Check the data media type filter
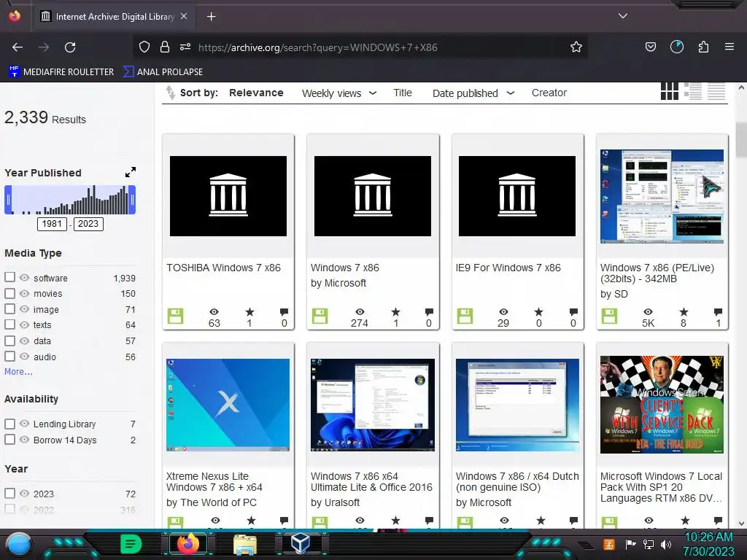 [x=9, y=341]
